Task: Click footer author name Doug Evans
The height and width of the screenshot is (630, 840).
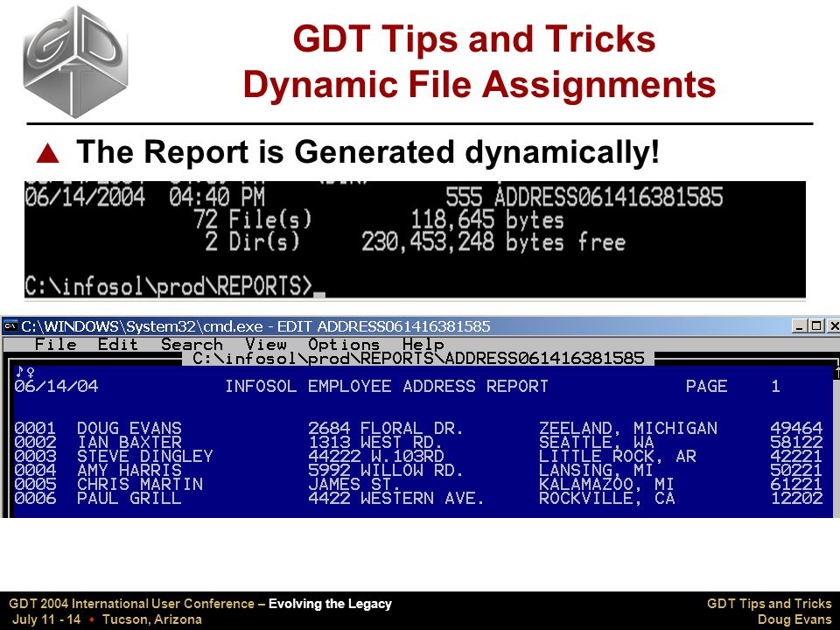Action: click(794, 619)
